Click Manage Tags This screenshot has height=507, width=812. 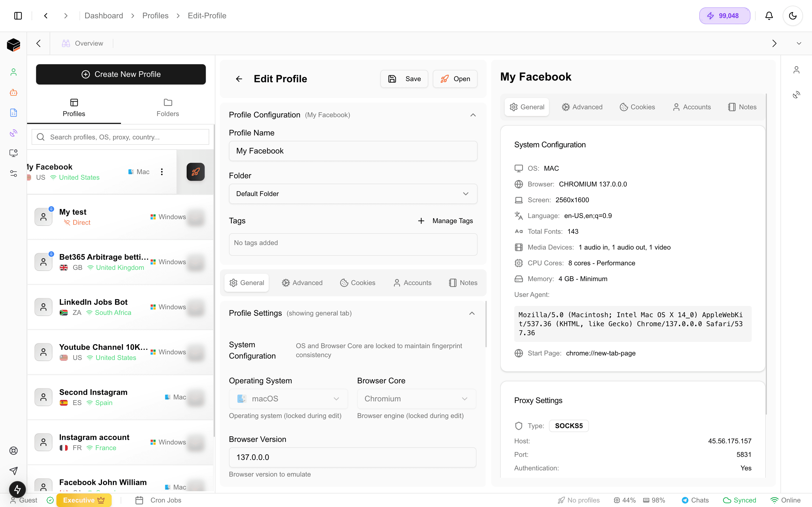click(445, 221)
